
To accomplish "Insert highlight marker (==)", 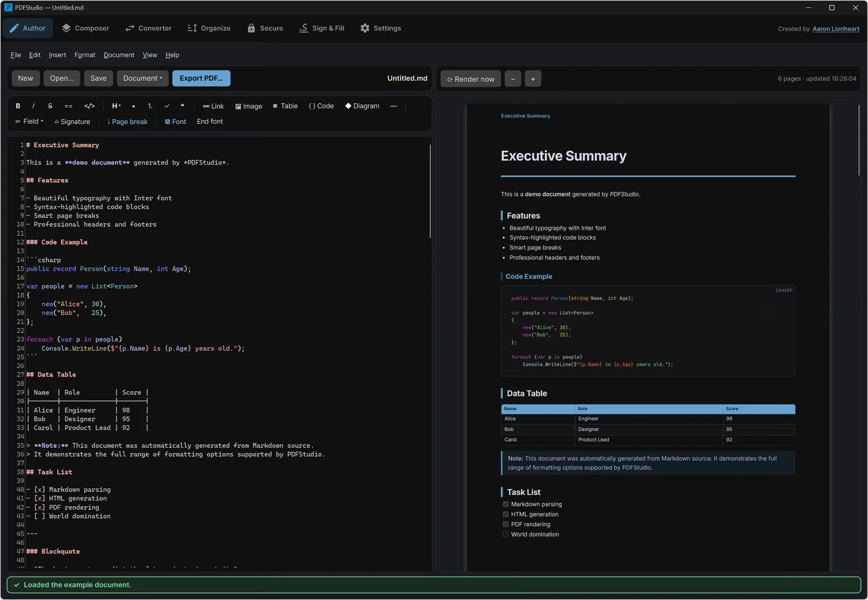I will [x=68, y=106].
